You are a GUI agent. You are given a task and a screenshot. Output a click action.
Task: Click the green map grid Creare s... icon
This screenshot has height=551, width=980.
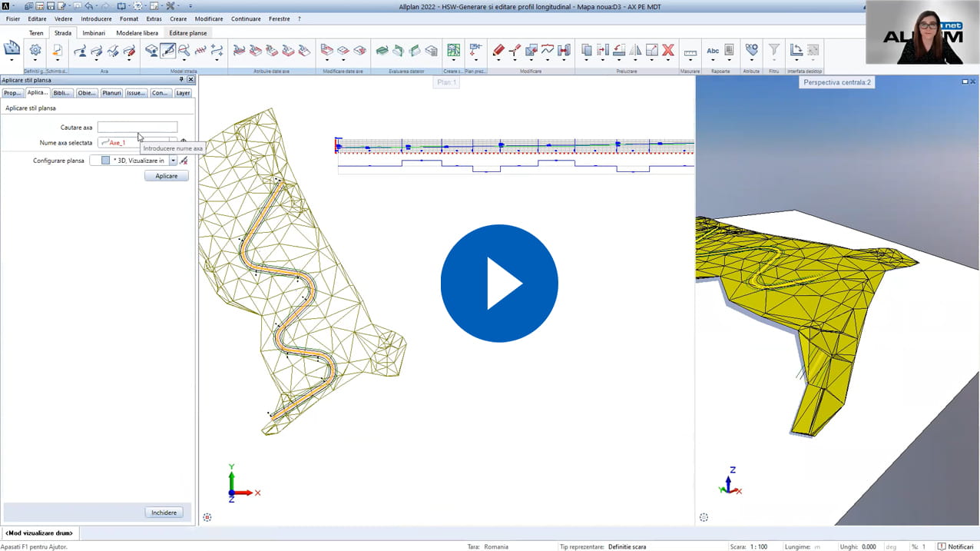[x=453, y=50]
